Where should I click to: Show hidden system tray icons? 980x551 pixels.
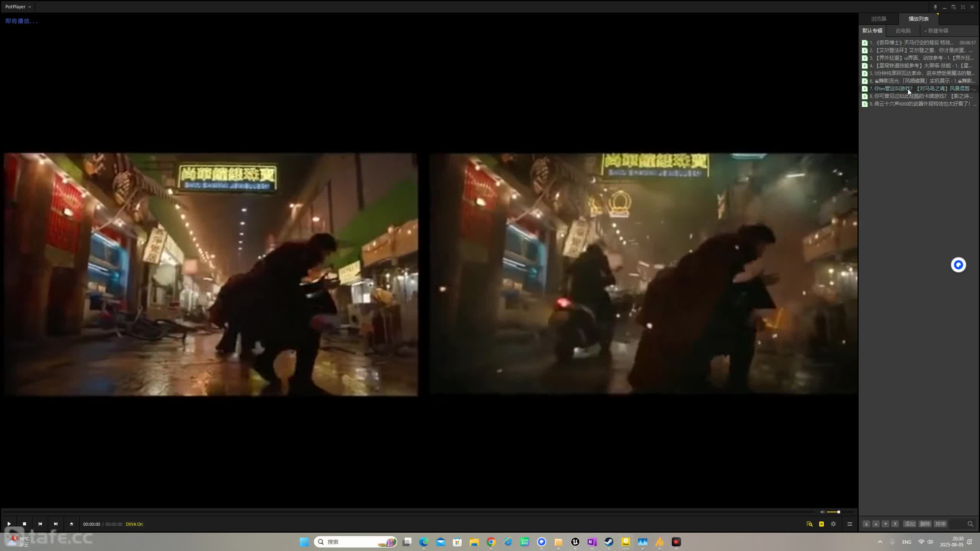tap(880, 542)
